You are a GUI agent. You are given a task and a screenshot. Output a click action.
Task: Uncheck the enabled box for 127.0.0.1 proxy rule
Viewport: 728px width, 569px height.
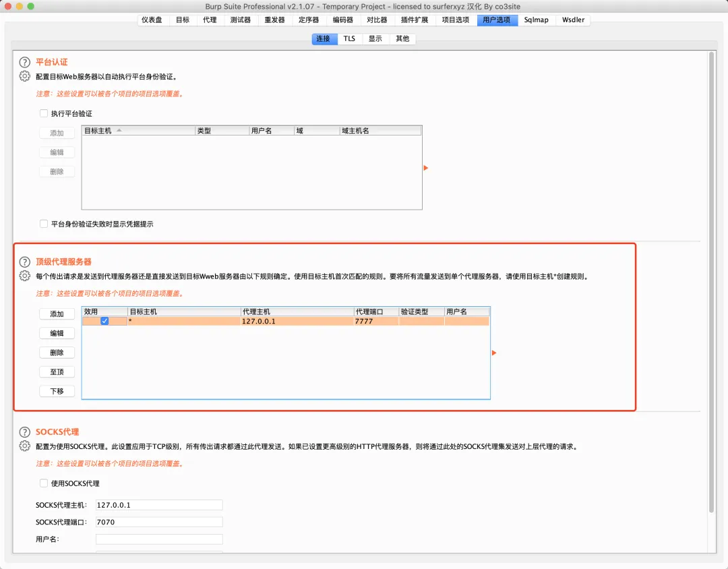104,321
